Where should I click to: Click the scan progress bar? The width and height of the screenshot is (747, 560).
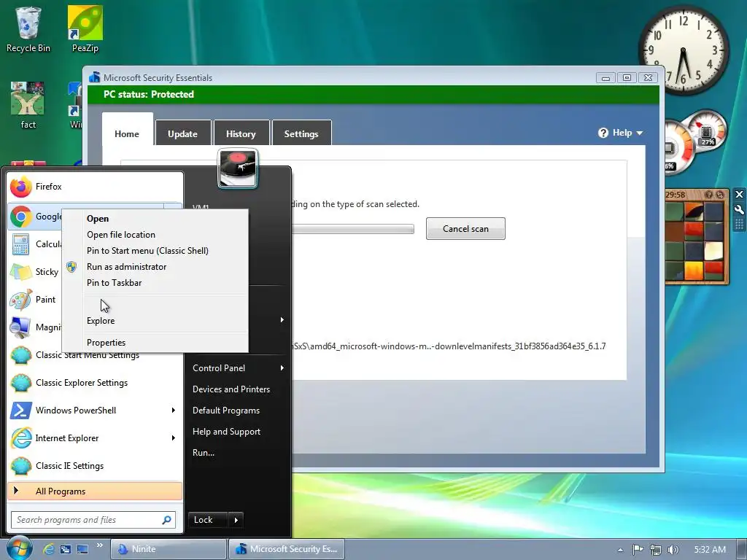pos(352,229)
